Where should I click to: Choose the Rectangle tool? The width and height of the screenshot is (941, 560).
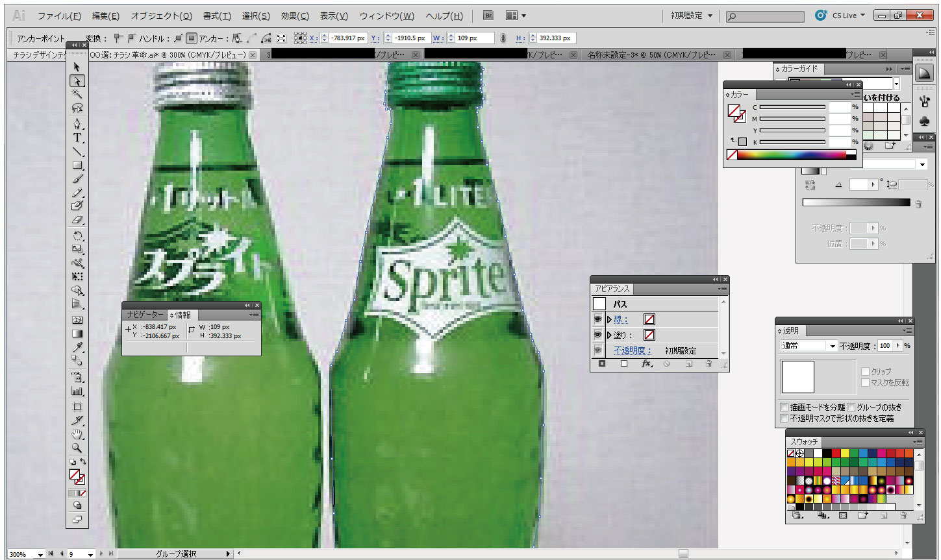click(77, 165)
